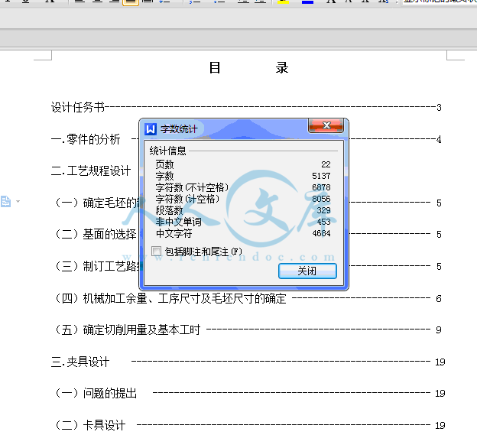The image size is (477, 448).
Task: Click the value 453
Action: click(323, 222)
